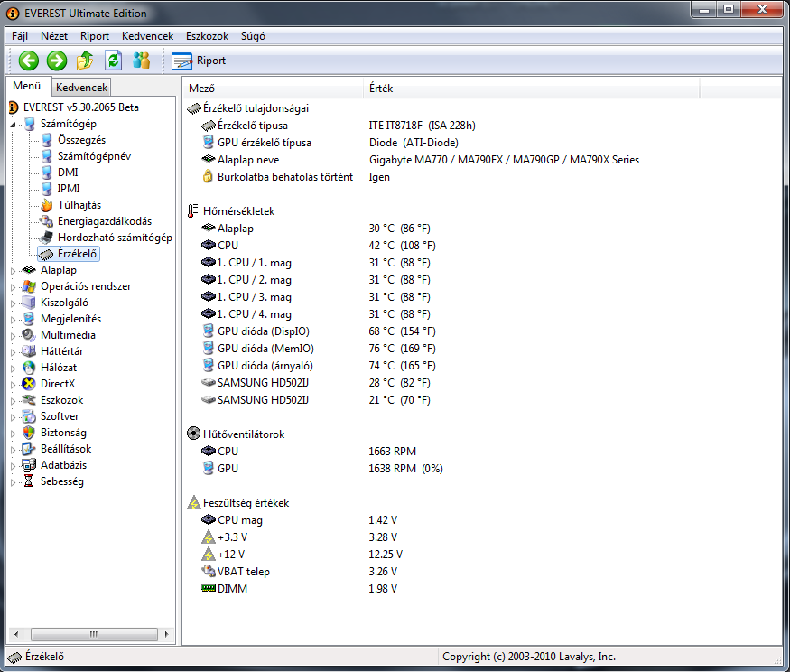Expand the Operációs rendszer node
790x672 pixels.
tap(14, 287)
